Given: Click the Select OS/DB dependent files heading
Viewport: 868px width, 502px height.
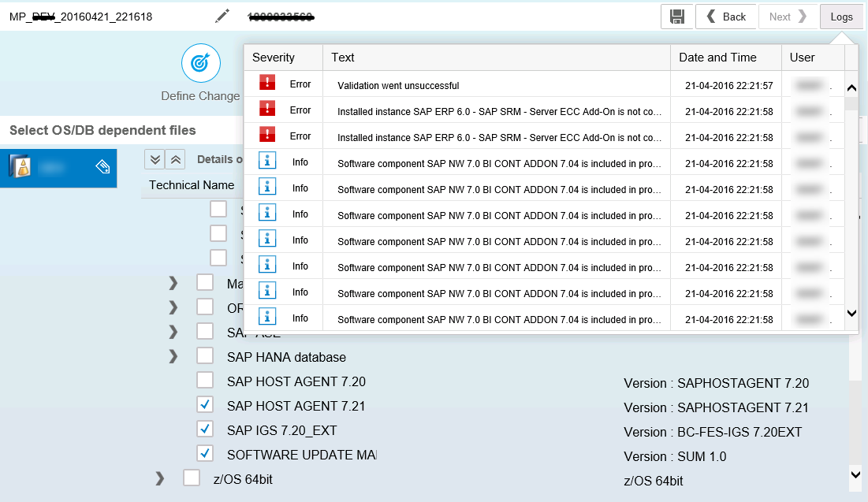Looking at the screenshot, I should [x=102, y=131].
